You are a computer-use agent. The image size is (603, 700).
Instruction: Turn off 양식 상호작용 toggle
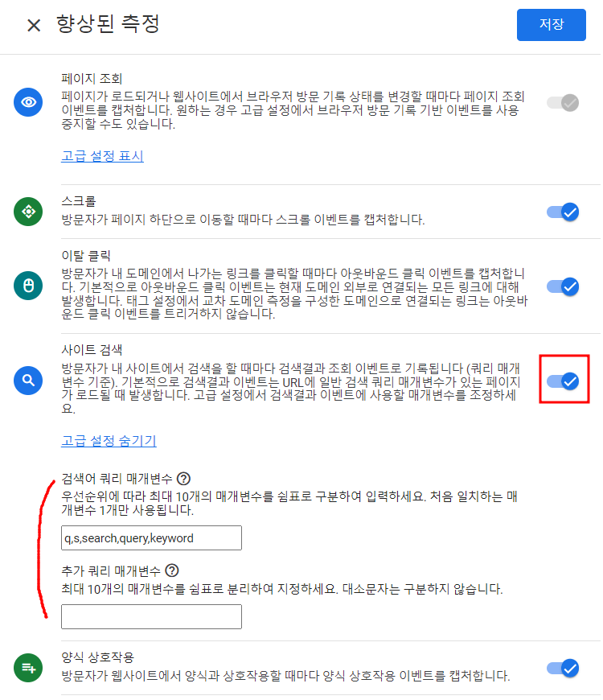[563, 669]
